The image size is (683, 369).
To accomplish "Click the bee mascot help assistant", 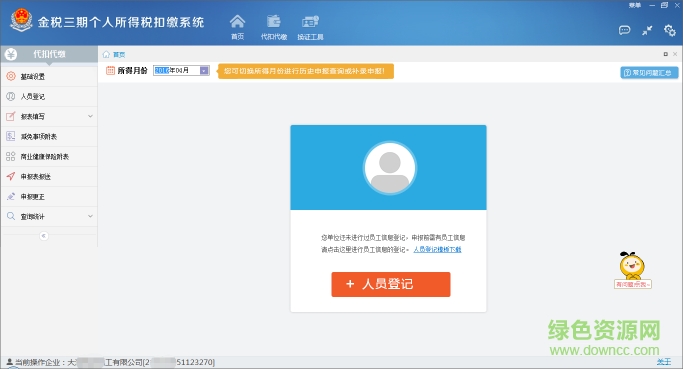I will 632,265.
